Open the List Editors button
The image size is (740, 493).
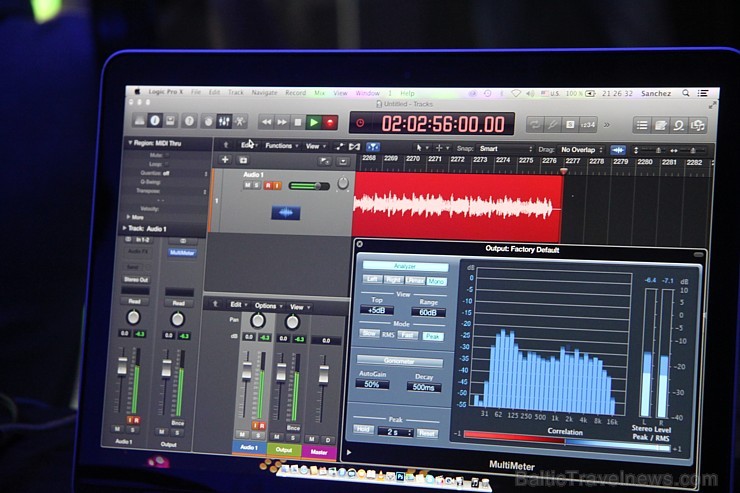tap(641, 125)
